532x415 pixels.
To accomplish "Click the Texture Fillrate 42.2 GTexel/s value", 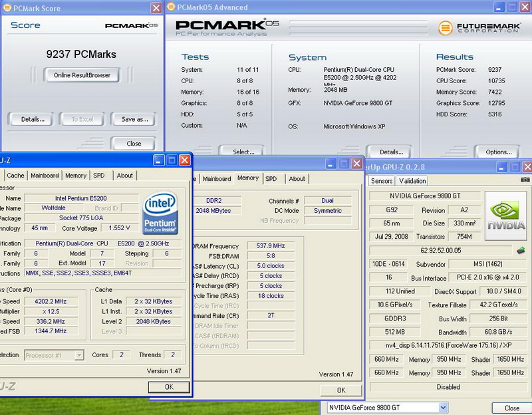I will (x=498, y=305).
